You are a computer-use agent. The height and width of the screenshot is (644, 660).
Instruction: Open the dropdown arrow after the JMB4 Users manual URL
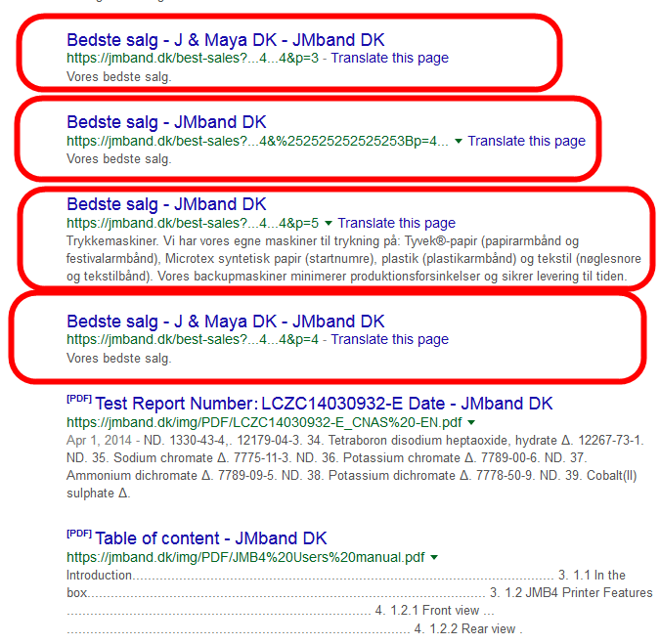point(434,557)
